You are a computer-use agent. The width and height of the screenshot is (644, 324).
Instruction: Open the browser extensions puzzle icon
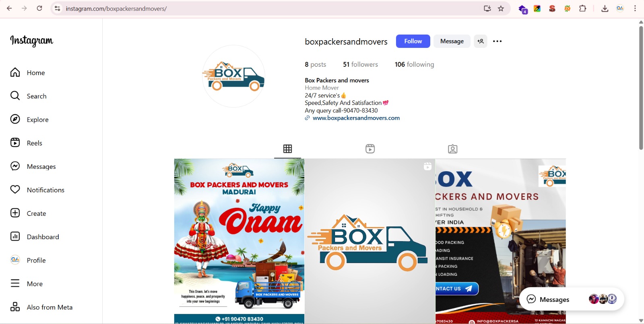582,8
